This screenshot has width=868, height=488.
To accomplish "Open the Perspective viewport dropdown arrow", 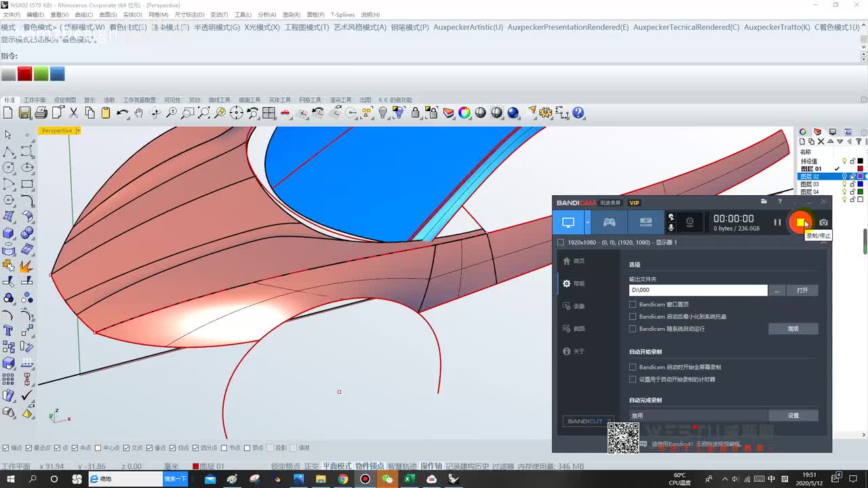I will [78, 131].
